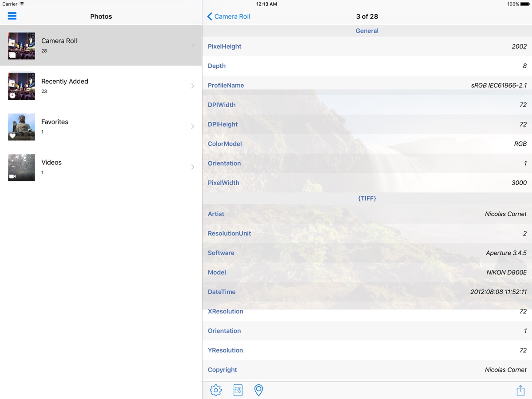Screen dimensions: 532x399
Task: Tap the settings gear icon
Action: tap(216, 390)
